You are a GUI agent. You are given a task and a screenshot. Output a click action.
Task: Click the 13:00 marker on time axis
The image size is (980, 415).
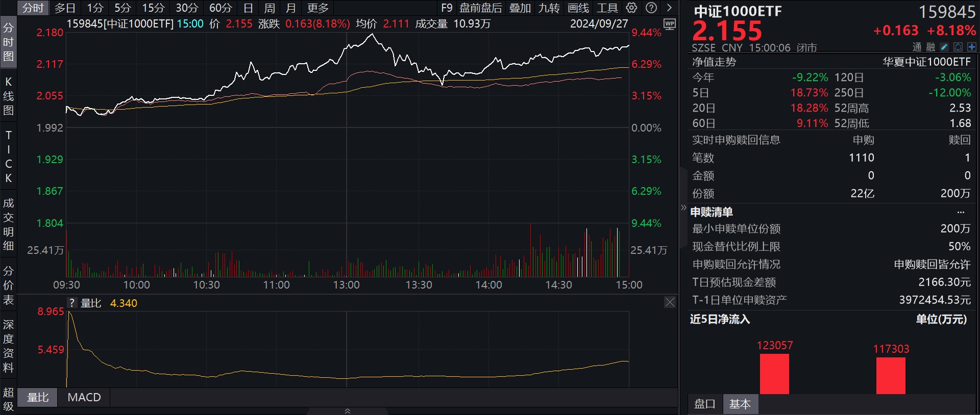click(347, 285)
